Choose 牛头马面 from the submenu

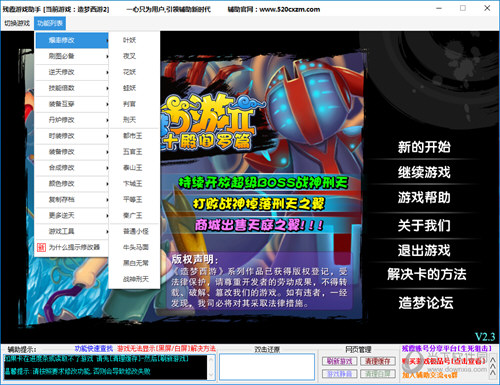point(136,247)
